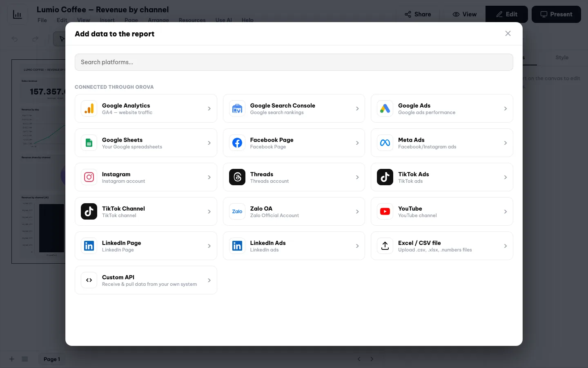588x368 pixels.
Task: Click the report chart logo icon
Action: pyautogui.click(x=18, y=14)
